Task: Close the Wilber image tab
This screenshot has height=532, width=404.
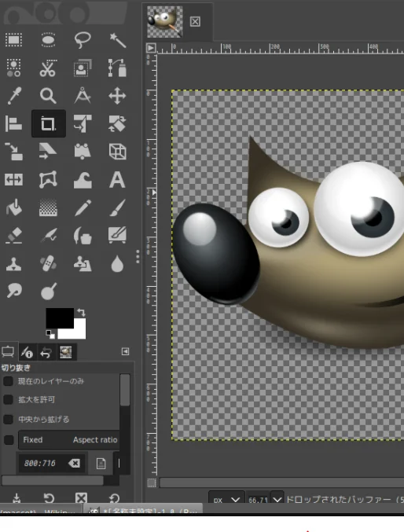Action: (x=195, y=22)
